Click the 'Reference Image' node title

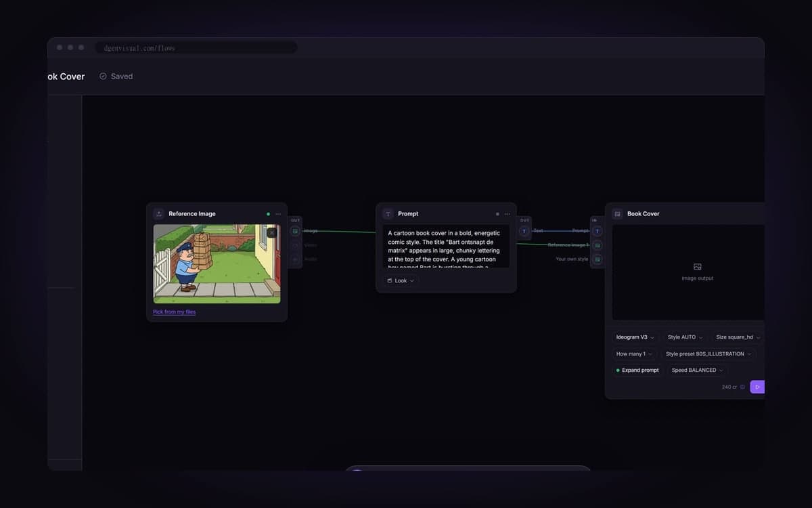point(192,214)
